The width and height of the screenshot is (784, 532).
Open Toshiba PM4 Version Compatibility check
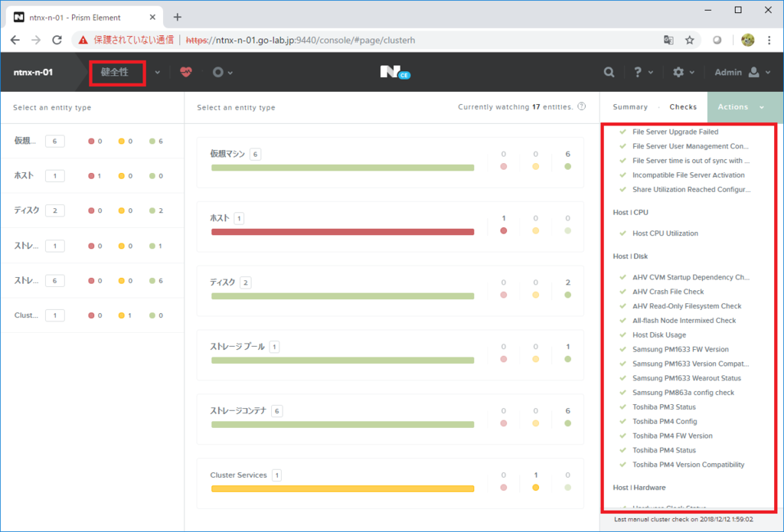pyautogui.click(x=688, y=465)
